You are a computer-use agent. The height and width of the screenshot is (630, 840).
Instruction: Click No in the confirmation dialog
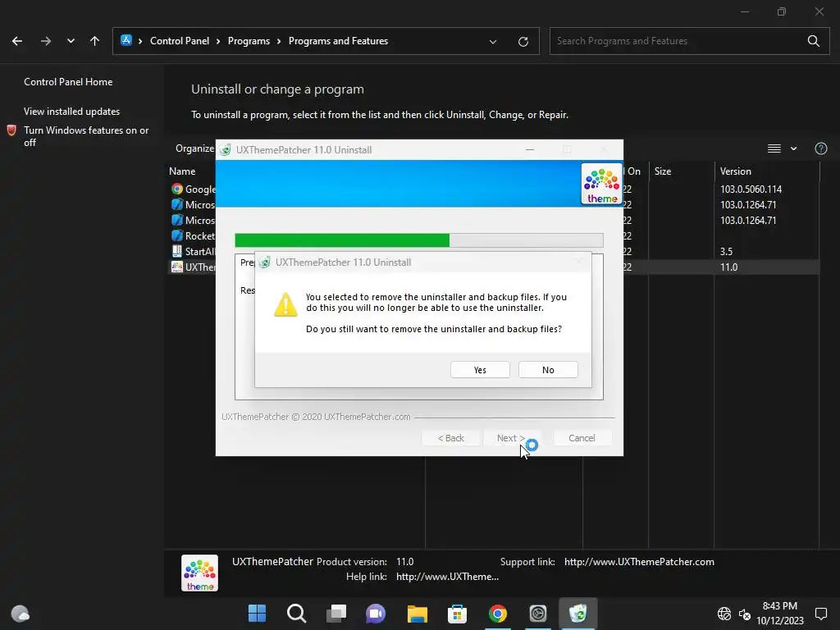[548, 370]
